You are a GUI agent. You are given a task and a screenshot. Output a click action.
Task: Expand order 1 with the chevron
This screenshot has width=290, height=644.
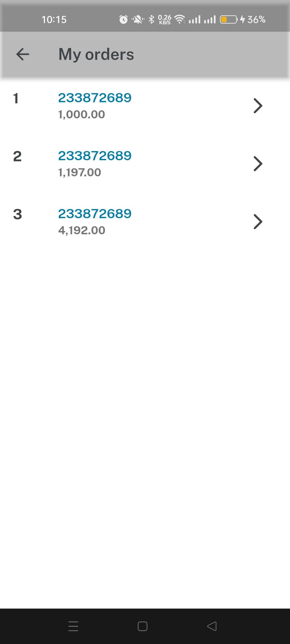[x=258, y=105]
